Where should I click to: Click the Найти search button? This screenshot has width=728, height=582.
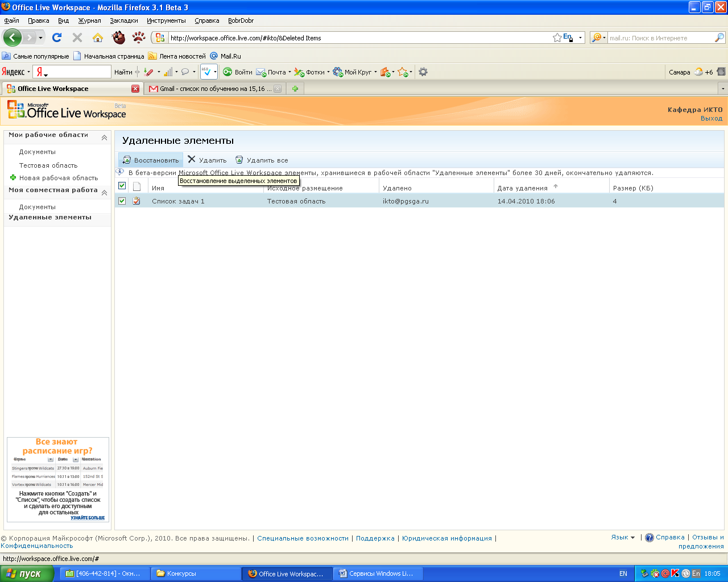point(123,72)
